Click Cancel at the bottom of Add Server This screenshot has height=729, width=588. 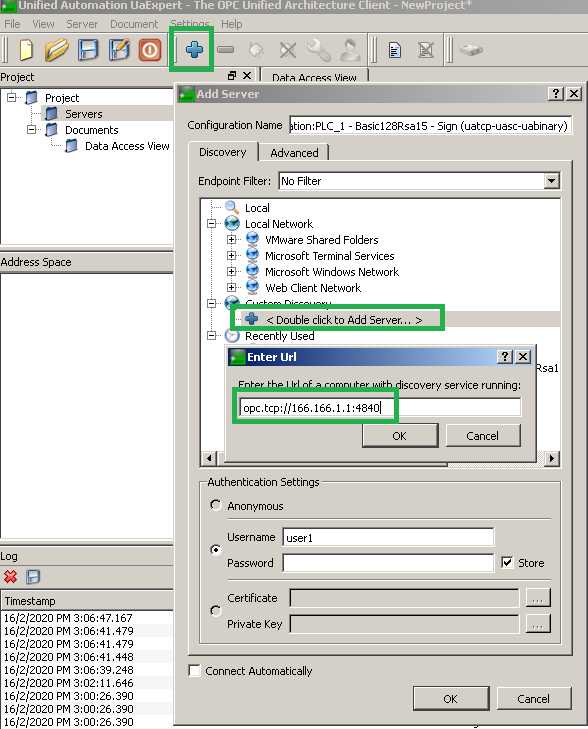pos(534,698)
